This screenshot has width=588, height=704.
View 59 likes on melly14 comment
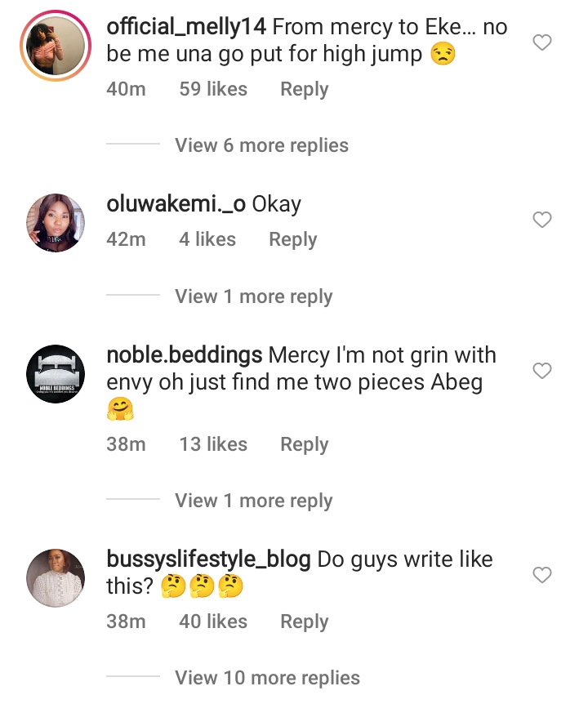click(x=213, y=89)
